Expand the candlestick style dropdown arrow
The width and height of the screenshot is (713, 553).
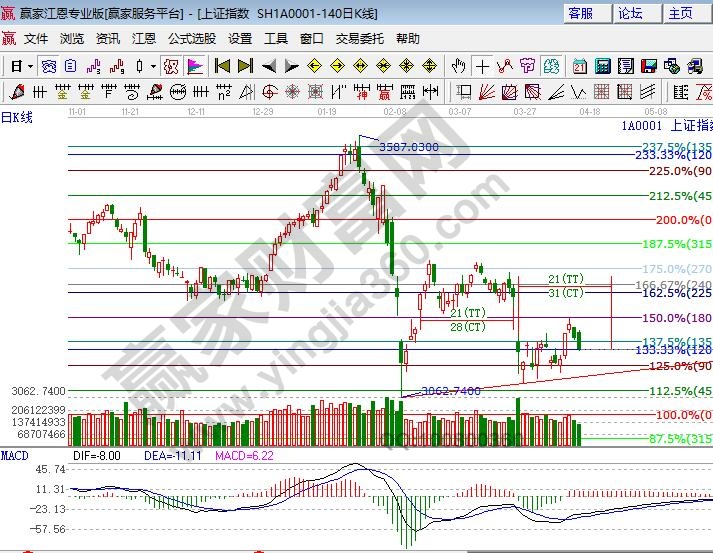pos(152,66)
